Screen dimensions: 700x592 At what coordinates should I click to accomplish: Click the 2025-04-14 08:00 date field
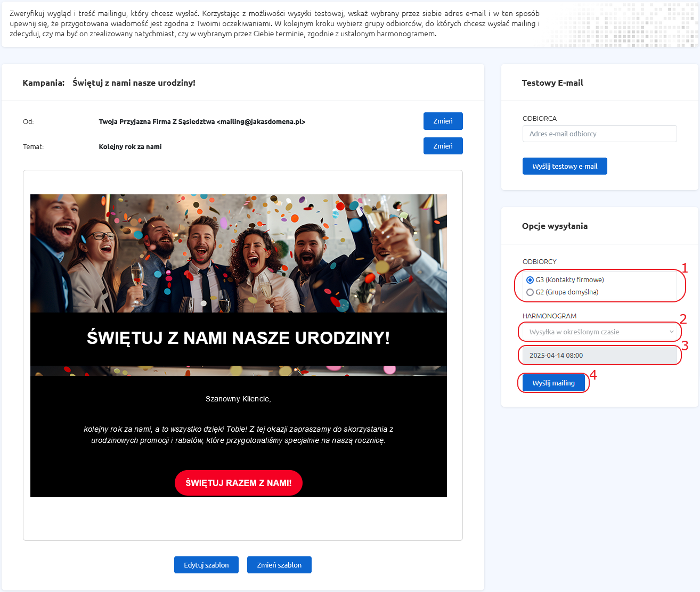click(599, 355)
